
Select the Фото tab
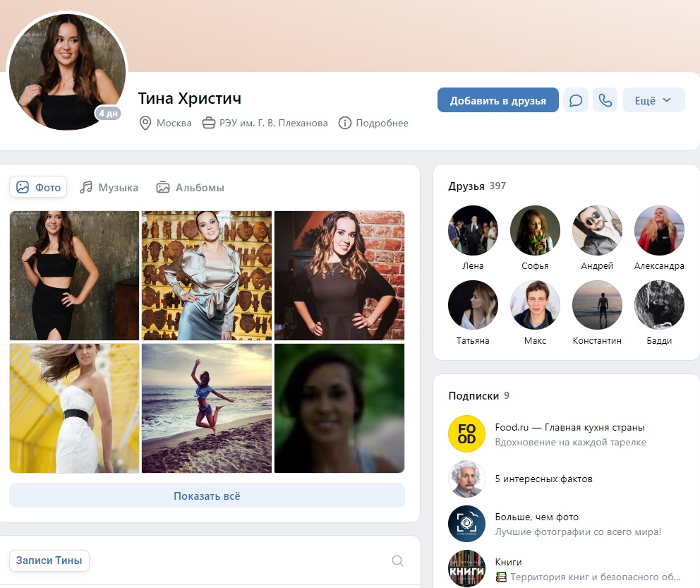coord(38,187)
